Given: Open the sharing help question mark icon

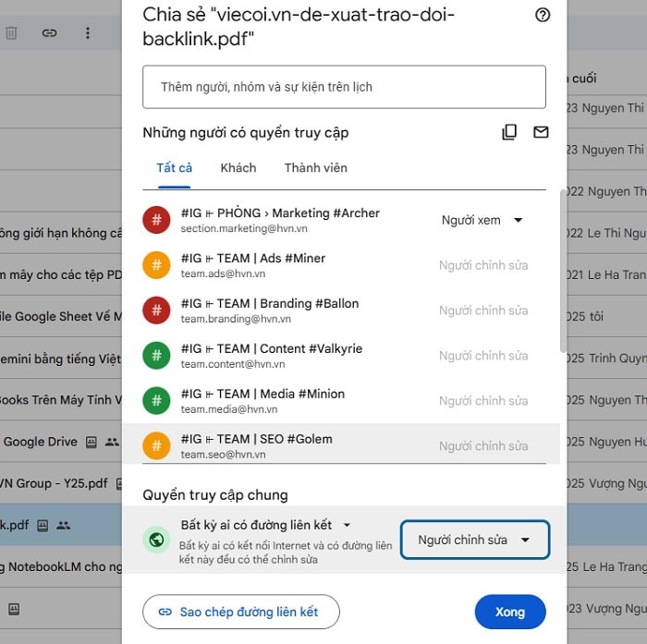Looking at the screenshot, I should coord(543,15).
